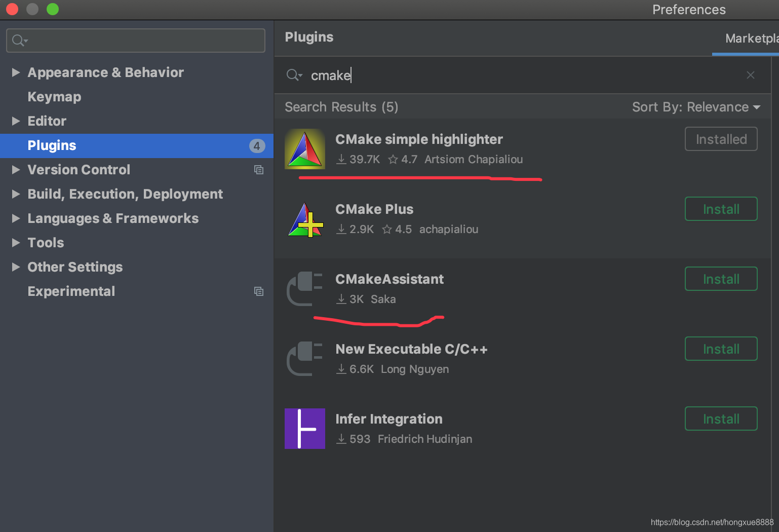Expand Appearance & Behavior section
Image resolution: width=779 pixels, height=532 pixels.
click(x=16, y=72)
